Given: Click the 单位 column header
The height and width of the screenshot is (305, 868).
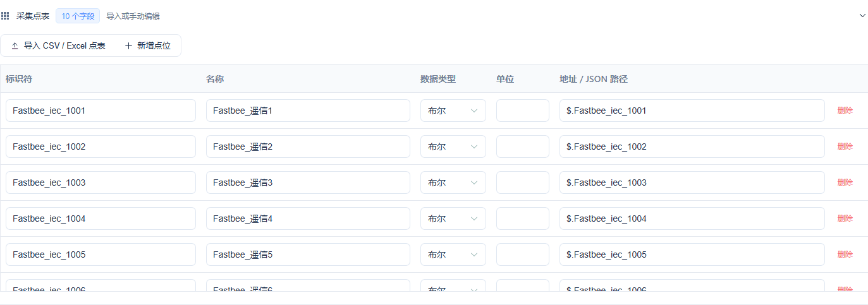Looking at the screenshot, I should tap(505, 79).
